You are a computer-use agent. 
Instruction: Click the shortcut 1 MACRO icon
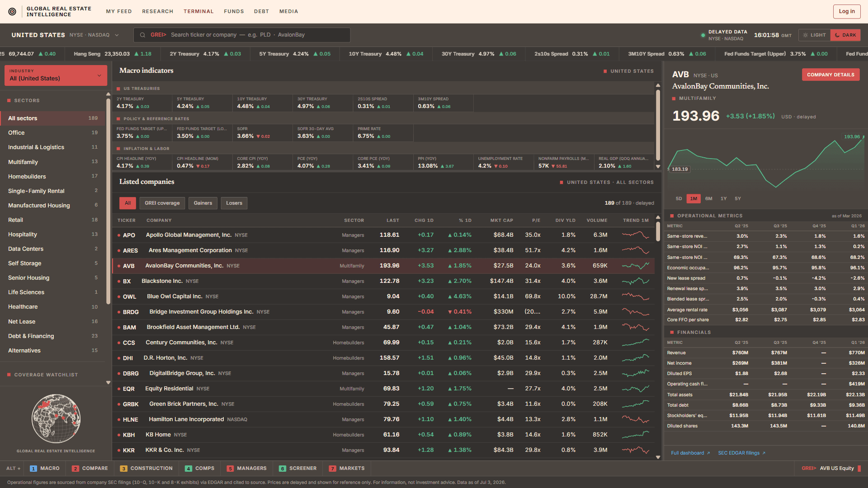coord(33,469)
